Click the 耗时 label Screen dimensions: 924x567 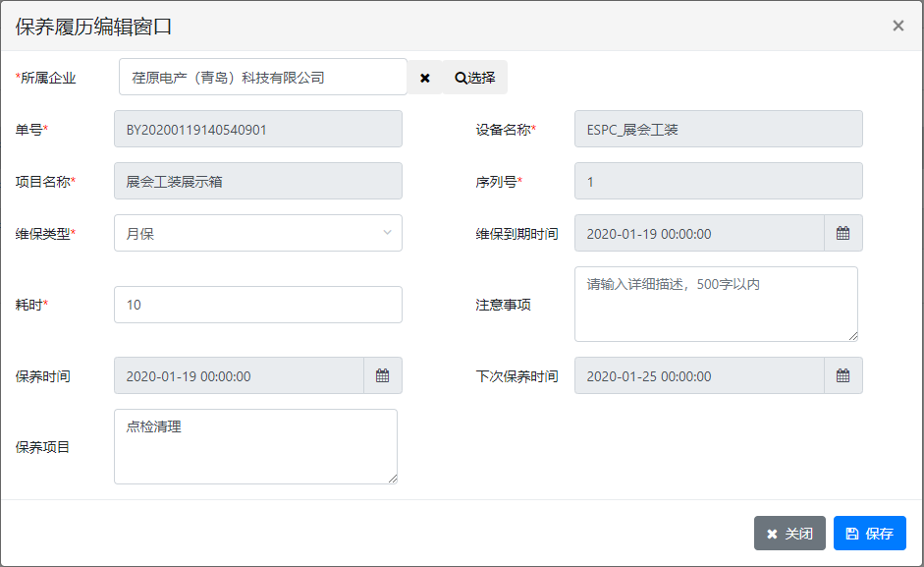(x=31, y=305)
